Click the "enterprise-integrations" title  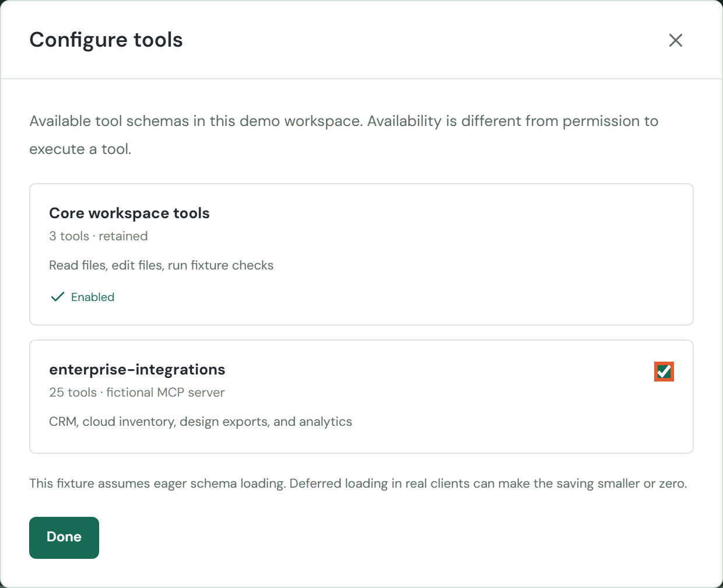137,369
